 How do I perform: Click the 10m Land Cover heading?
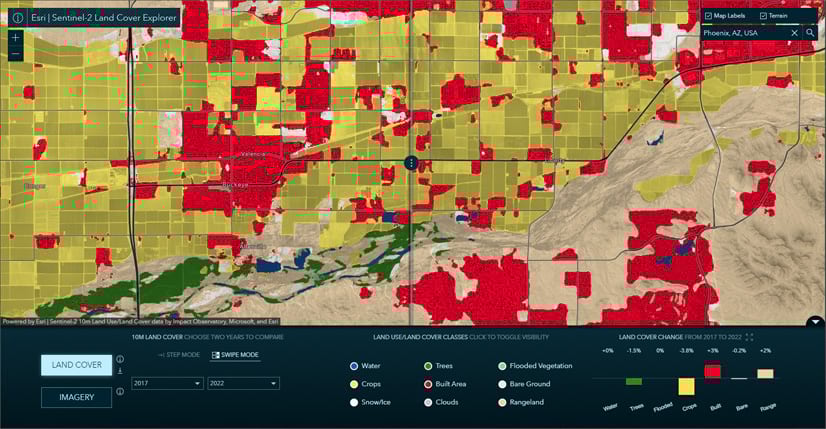pos(157,337)
